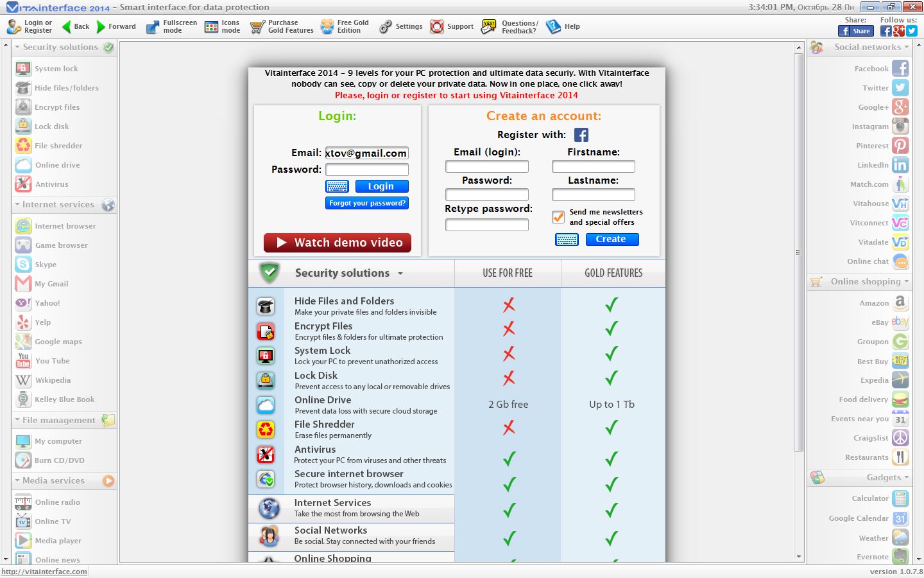Click the Antivirus icon in sidebar
This screenshot has height=578, width=924.
[x=24, y=184]
